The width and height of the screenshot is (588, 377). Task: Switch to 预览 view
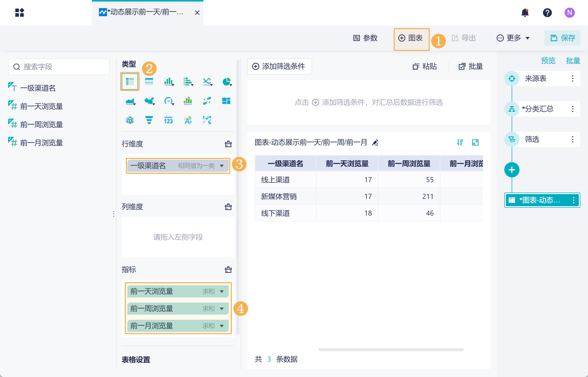[x=548, y=61]
